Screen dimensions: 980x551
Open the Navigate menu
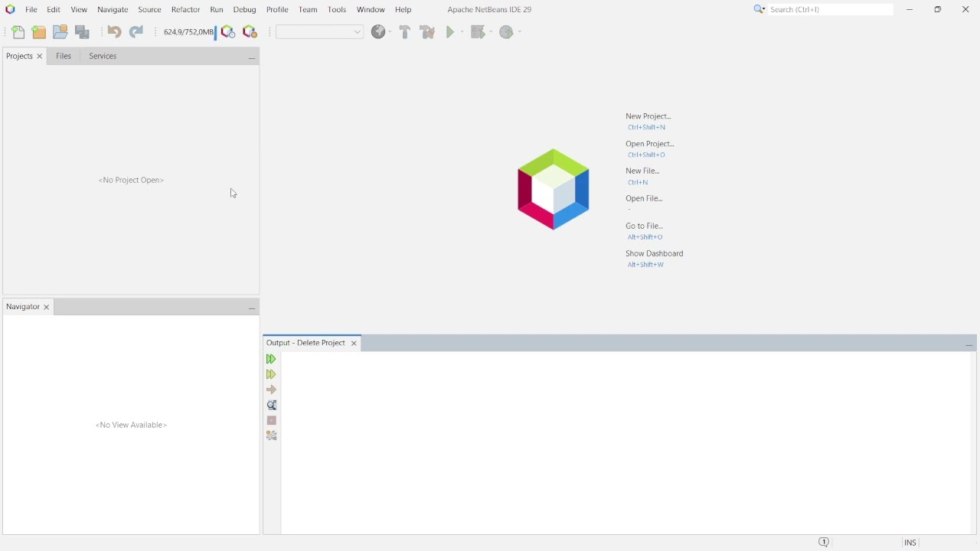[x=113, y=10]
